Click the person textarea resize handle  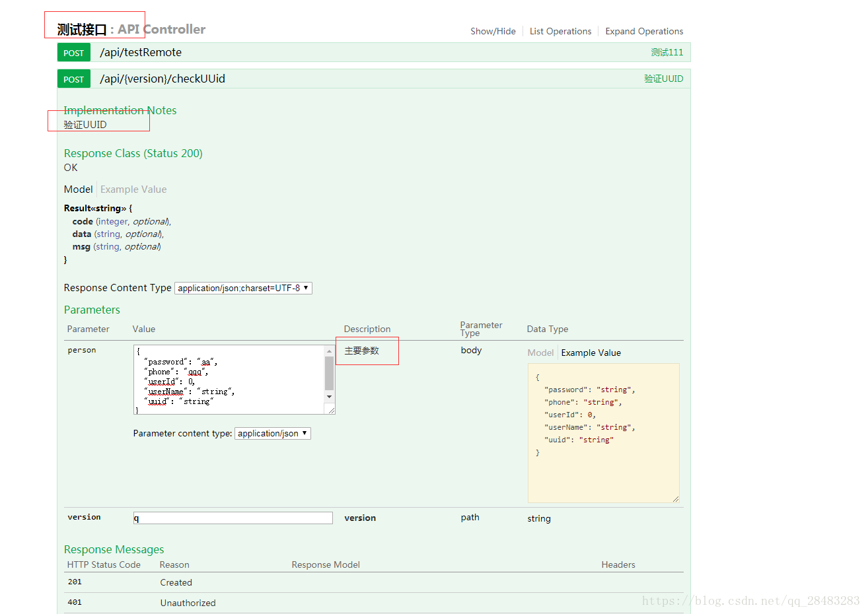(331, 411)
